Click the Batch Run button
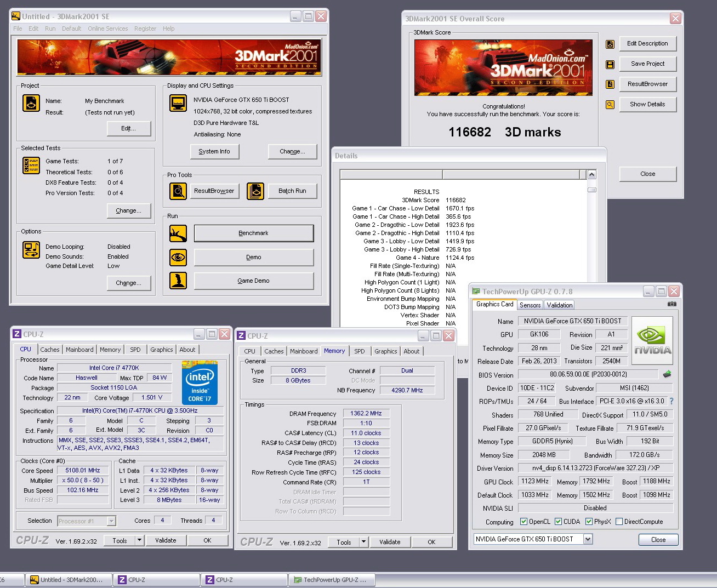Image resolution: width=717 pixels, height=588 pixels. point(292,191)
